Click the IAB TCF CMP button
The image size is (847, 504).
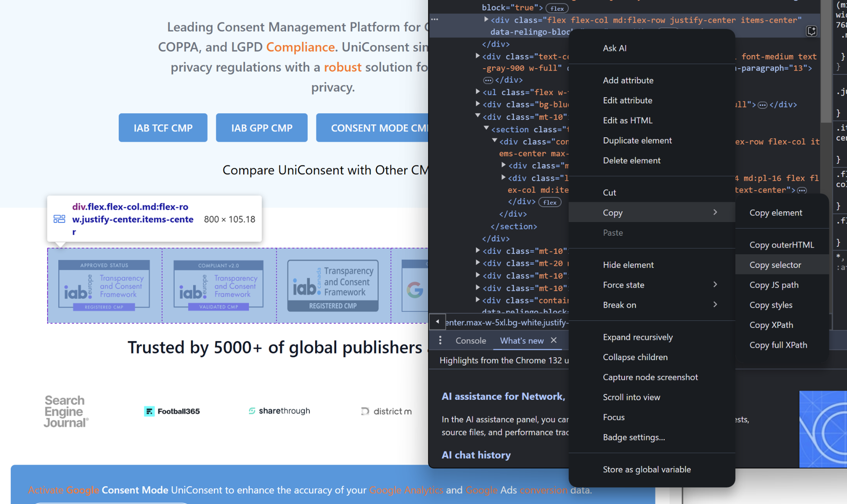point(163,128)
